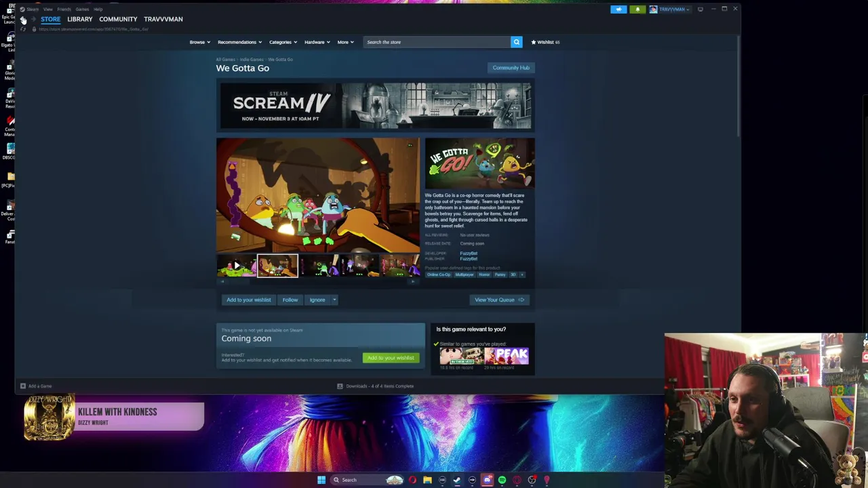Screen dimensions: 868x488
Task: Open Discord from the taskbar
Action: [x=487, y=480]
